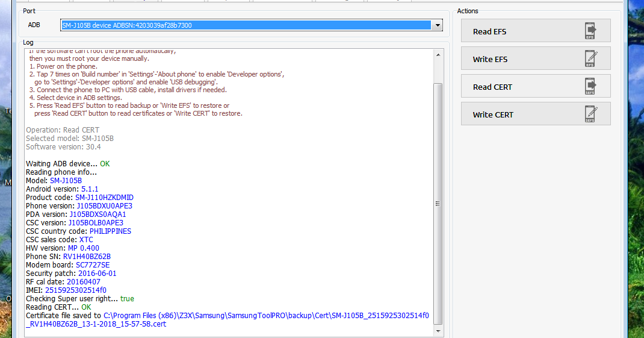Click the Write EFS pencil icon
This screenshot has height=338, width=644.
pos(590,58)
